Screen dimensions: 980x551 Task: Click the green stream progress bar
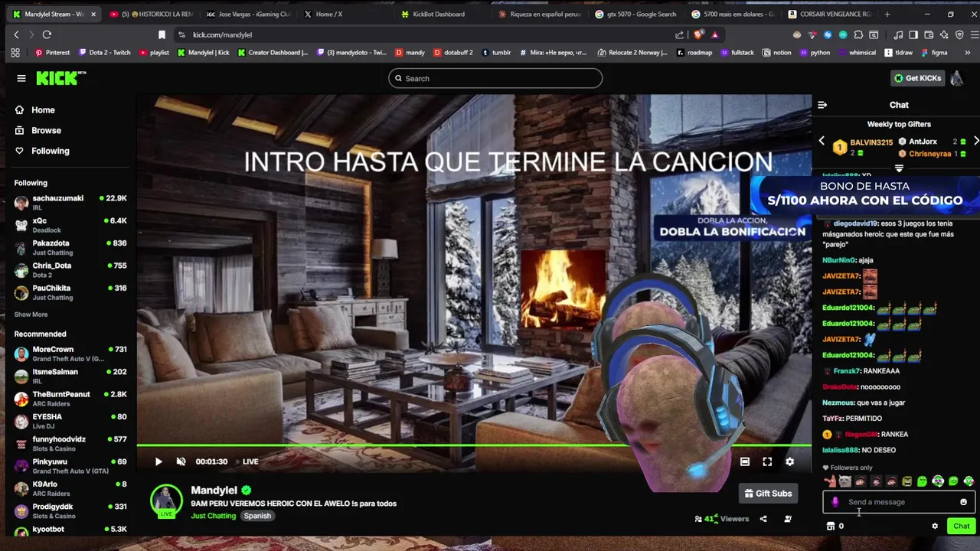(x=474, y=445)
